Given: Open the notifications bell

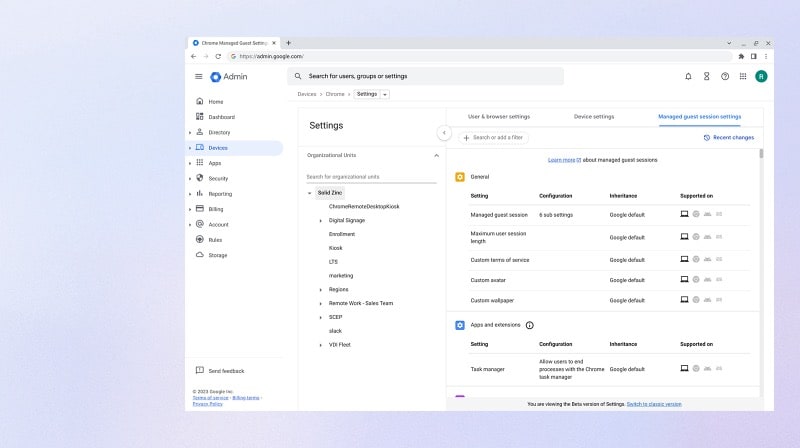Looking at the screenshot, I should (x=688, y=77).
